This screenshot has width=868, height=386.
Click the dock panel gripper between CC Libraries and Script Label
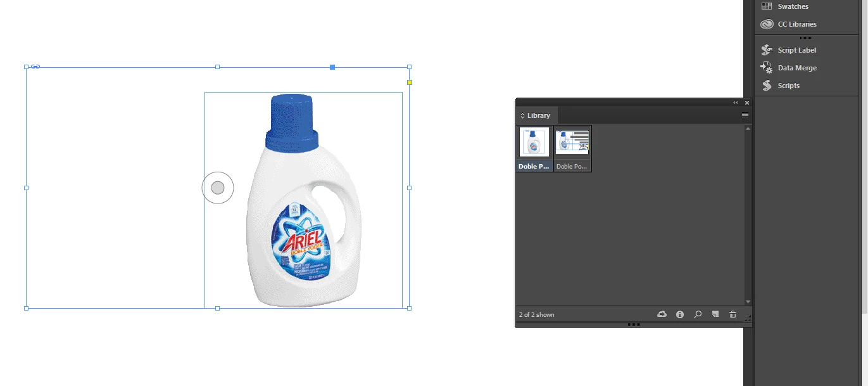click(807, 38)
